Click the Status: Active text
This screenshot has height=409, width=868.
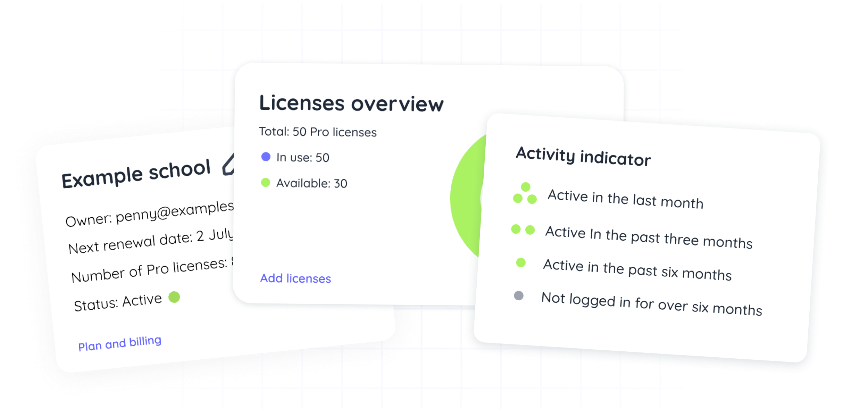click(x=118, y=302)
